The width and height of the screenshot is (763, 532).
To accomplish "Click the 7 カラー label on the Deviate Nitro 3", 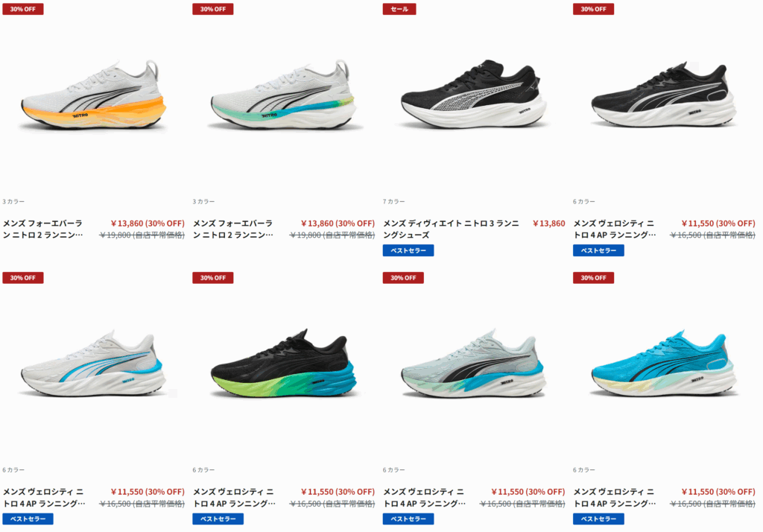I will point(393,201).
